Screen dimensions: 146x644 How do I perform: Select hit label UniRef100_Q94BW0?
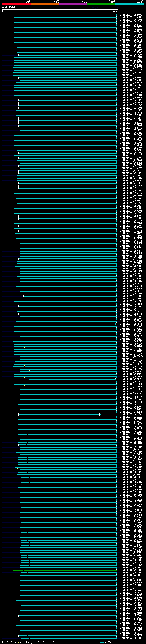pyautogui.click(x=131, y=65)
